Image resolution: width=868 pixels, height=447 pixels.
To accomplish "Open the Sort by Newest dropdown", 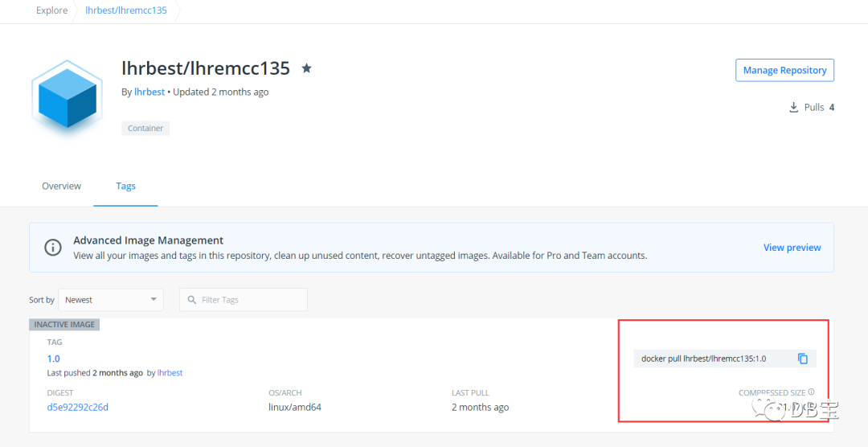I will (x=112, y=300).
